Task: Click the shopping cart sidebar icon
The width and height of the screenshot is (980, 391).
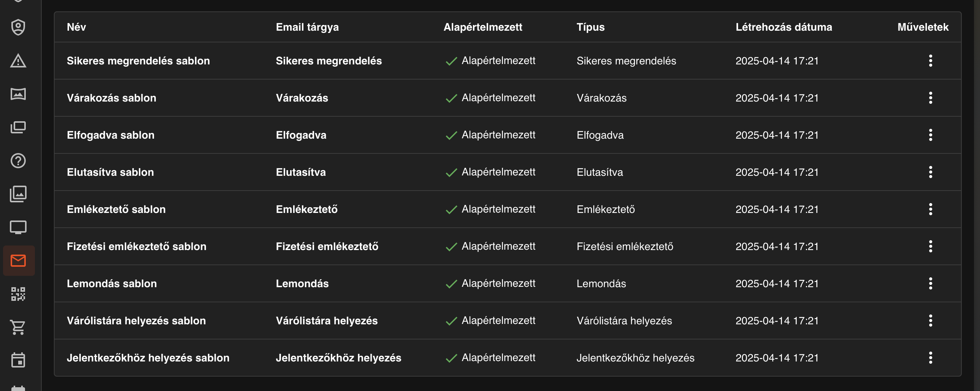Action: (18, 327)
